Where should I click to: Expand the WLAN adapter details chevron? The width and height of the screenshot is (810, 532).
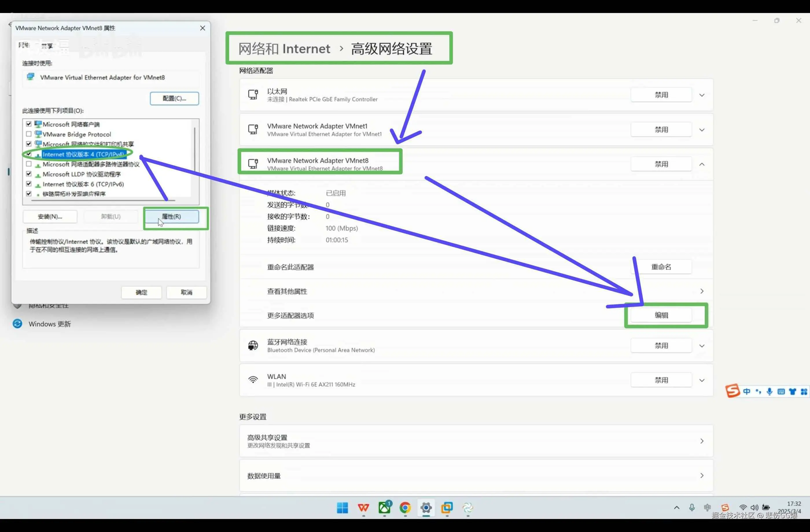point(702,380)
